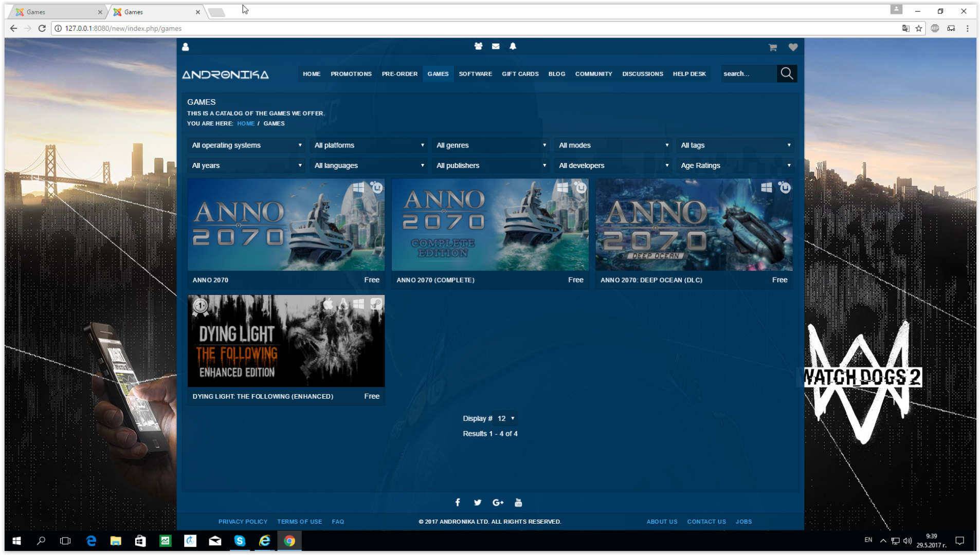This screenshot has height=555, width=980.
Task: Click the Twitter footer icon
Action: pos(478,503)
